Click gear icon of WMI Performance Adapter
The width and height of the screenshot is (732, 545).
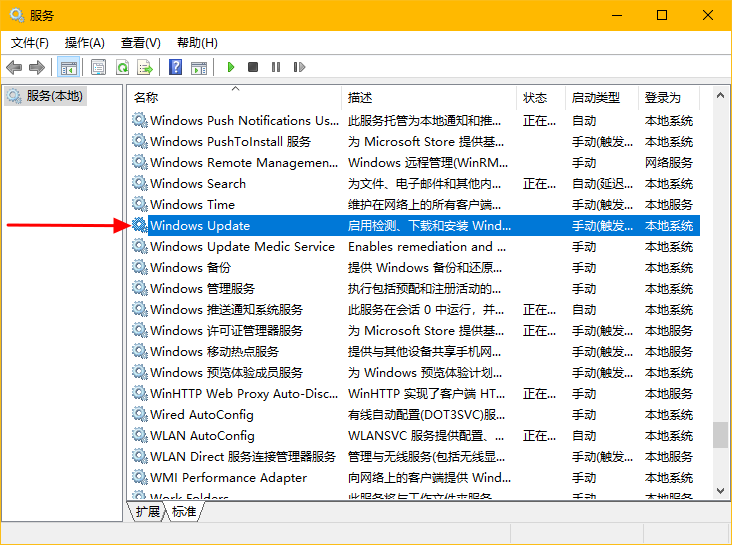[x=140, y=477]
